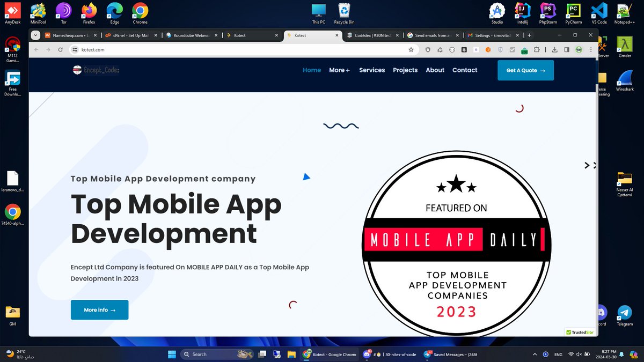
Task: Open Chrome's tab search chevron
Action: click(35, 35)
